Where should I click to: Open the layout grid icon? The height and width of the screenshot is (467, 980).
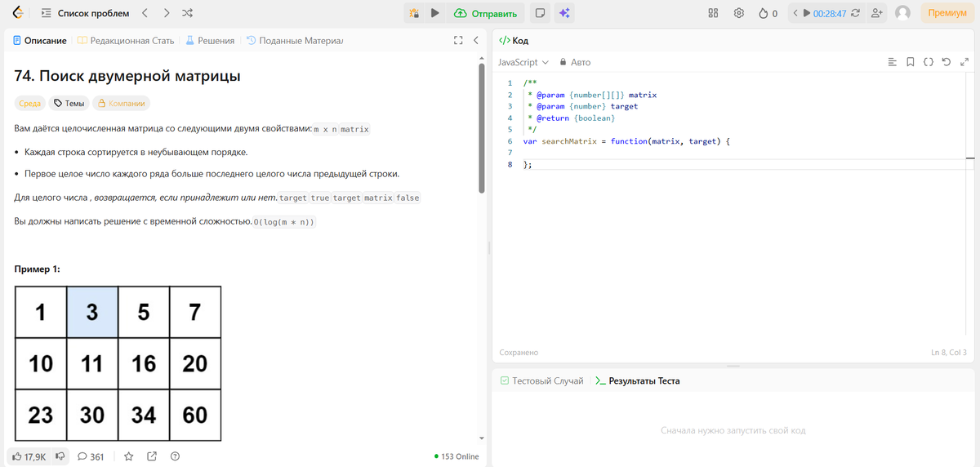coord(713,13)
